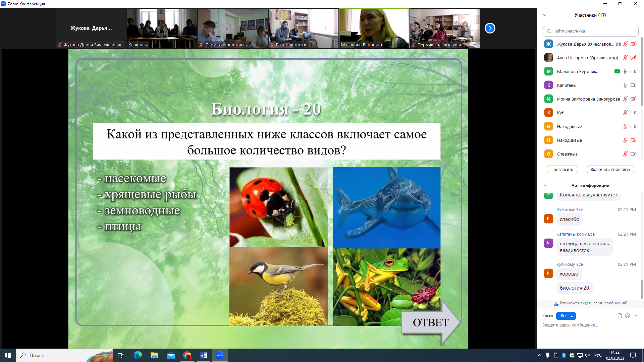
Task: Select Анна Назарова (Организатор) in participant list
Action: pyautogui.click(x=587, y=58)
